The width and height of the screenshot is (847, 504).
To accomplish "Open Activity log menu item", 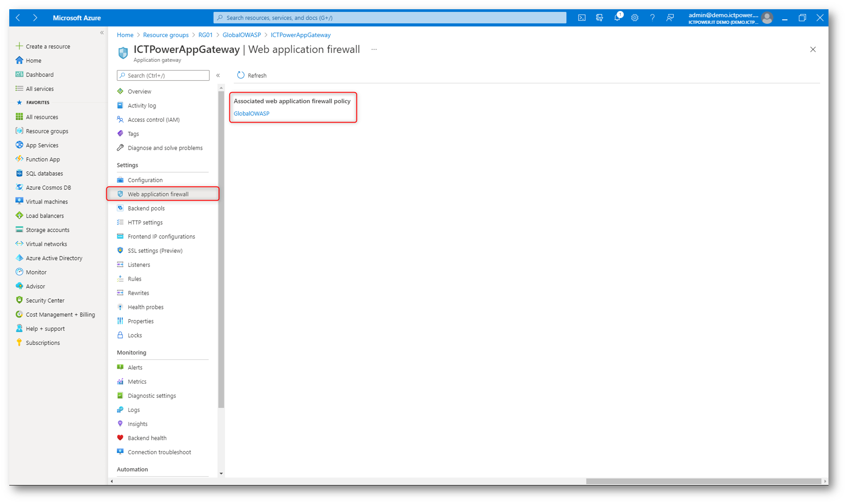I will click(x=142, y=105).
